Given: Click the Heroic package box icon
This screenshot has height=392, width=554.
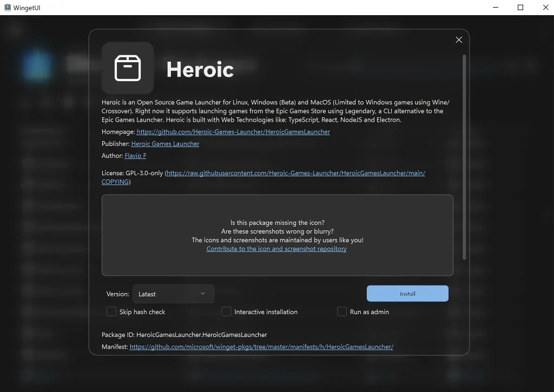Looking at the screenshot, I should click(x=128, y=68).
